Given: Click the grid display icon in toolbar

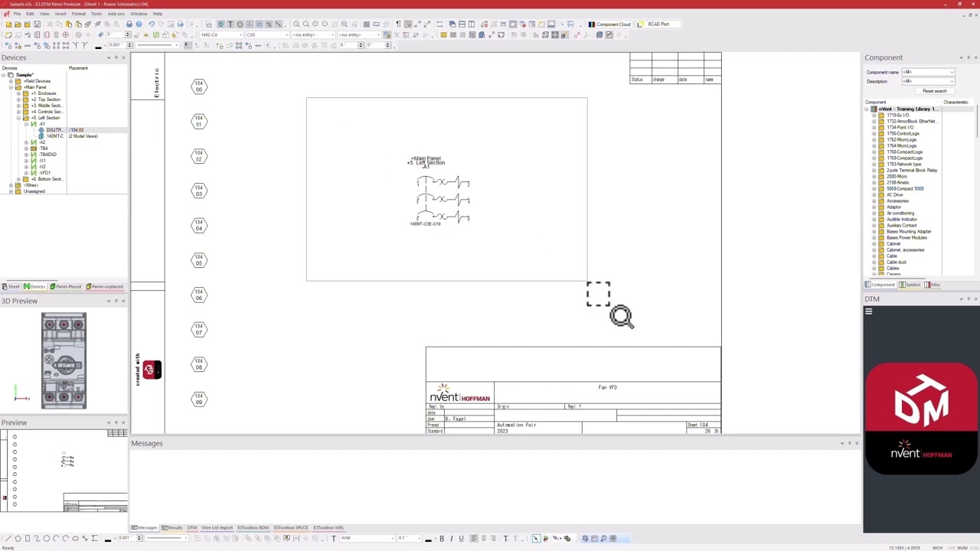Looking at the screenshot, I should tap(366, 24).
